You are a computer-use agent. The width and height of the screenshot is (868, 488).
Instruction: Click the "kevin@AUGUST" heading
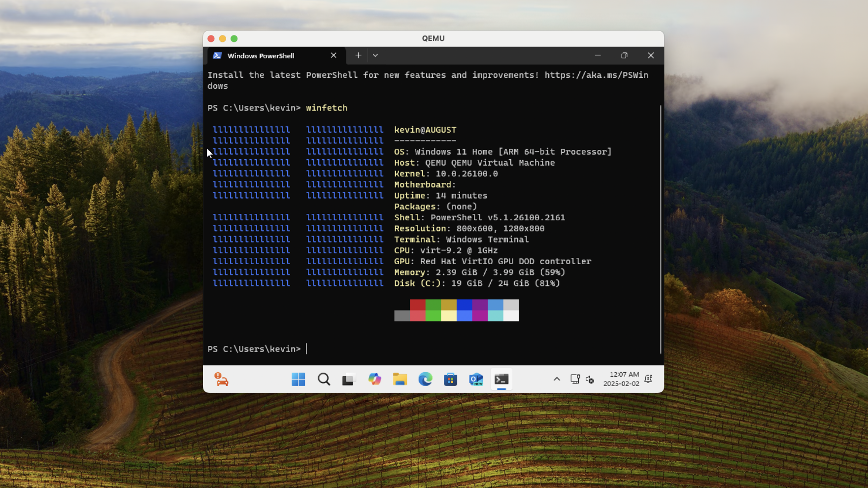(425, 130)
